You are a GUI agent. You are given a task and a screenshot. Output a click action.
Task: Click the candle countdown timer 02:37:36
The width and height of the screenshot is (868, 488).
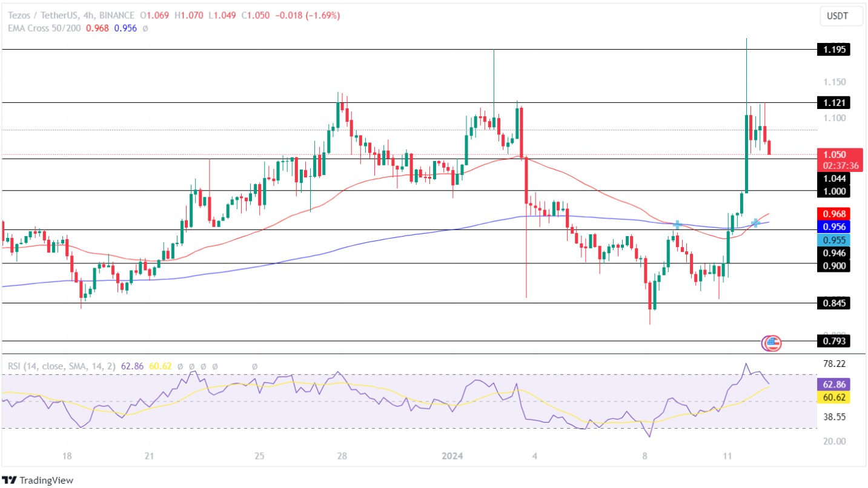(x=841, y=165)
